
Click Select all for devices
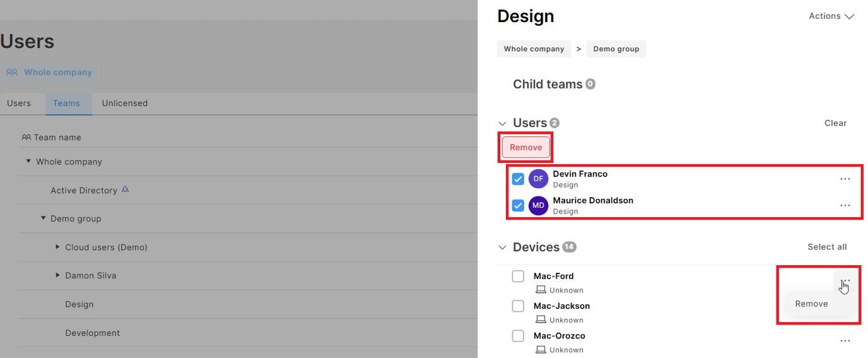pos(826,247)
